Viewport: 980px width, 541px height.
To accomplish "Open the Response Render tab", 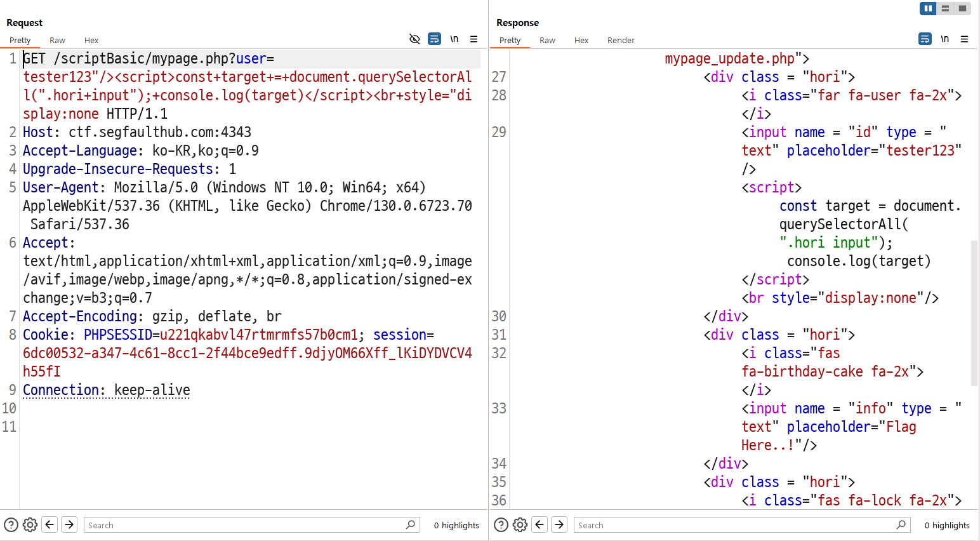I will point(621,40).
